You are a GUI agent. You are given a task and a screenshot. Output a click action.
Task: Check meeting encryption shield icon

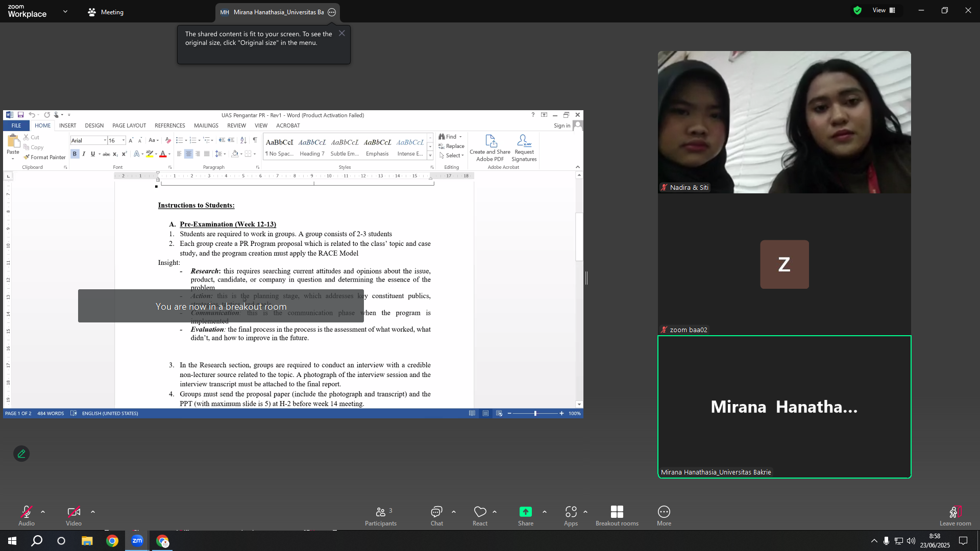pyautogui.click(x=857, y=10)
